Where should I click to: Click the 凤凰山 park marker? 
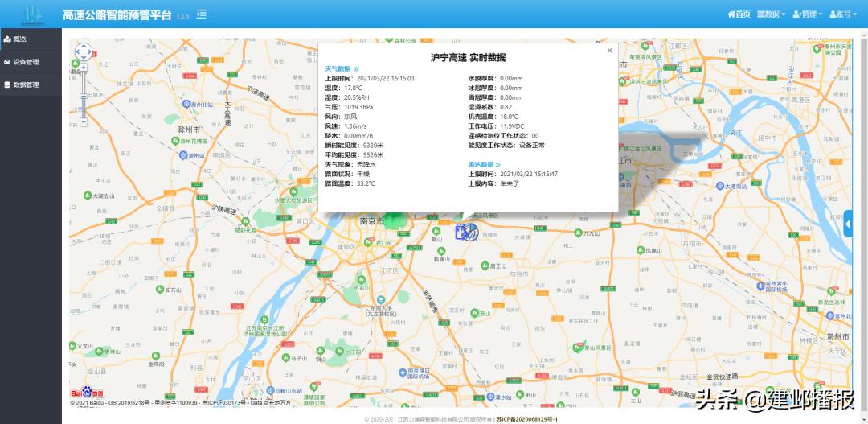tap(641, 250)
